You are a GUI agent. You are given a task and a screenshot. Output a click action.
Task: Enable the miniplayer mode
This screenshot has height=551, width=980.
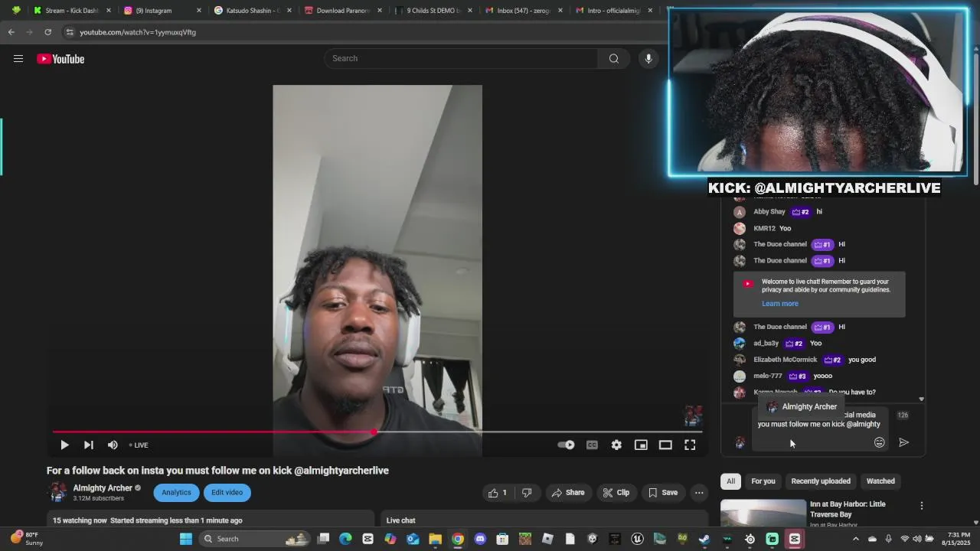[x=641, y=445]
